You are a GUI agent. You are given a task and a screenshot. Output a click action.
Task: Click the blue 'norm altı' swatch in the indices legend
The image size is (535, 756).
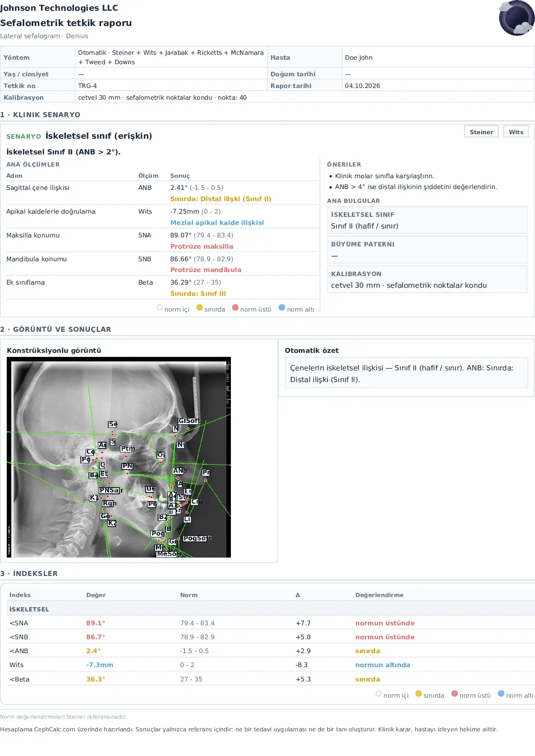click(x=501, y=694)
